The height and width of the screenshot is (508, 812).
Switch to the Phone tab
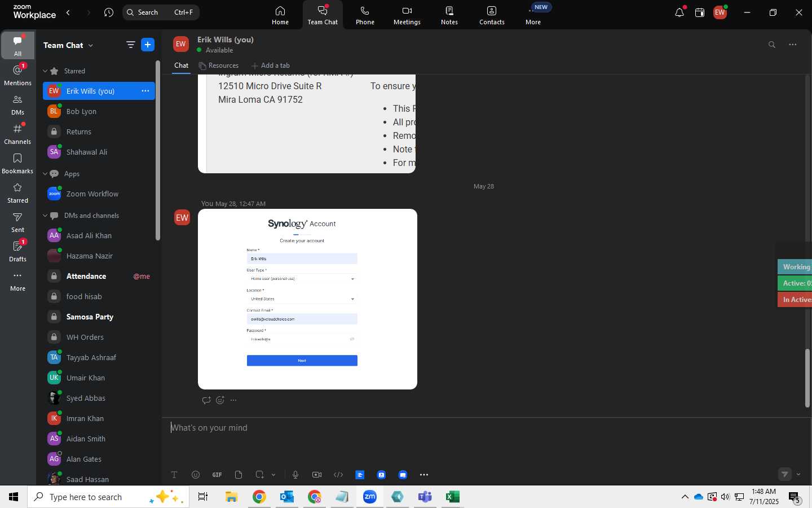[x=365, y=15]
